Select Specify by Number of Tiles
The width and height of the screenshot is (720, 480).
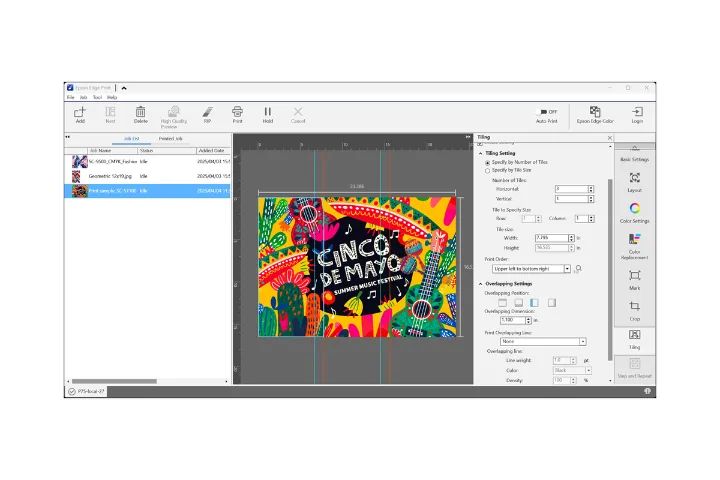pos(488,163)
